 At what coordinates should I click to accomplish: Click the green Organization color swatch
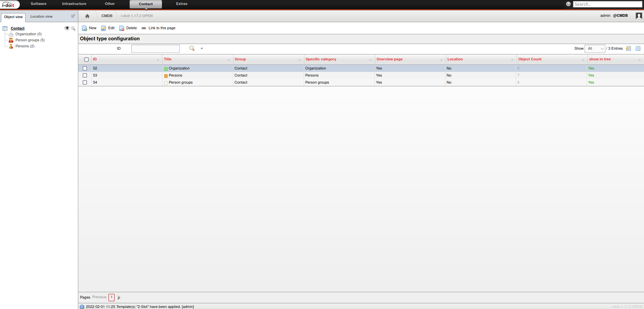(x=166, y=69)
